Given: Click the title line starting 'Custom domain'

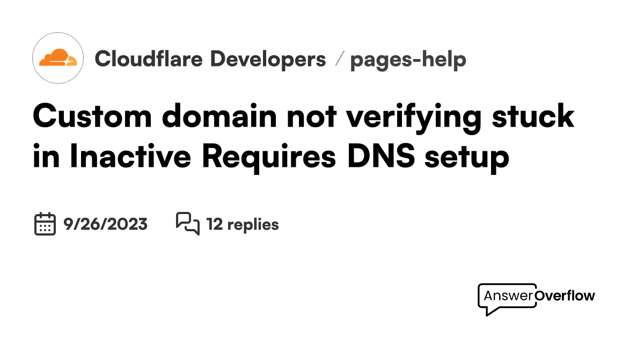Looking at the screenshot, I should 304,117.
